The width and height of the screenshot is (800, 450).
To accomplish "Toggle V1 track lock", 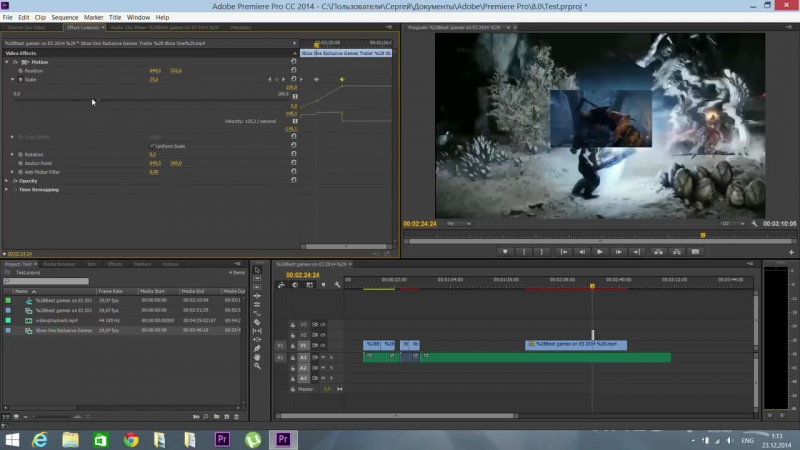I will [x=293, y=345].
